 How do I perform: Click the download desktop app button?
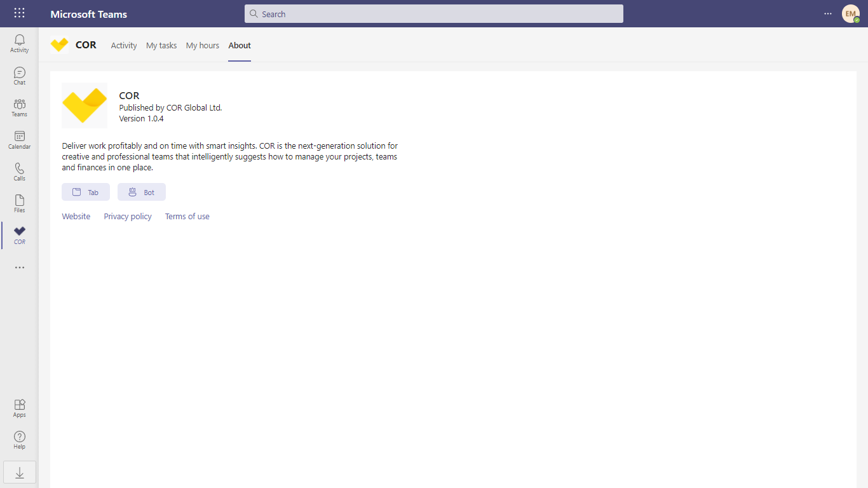coord(20,472)
